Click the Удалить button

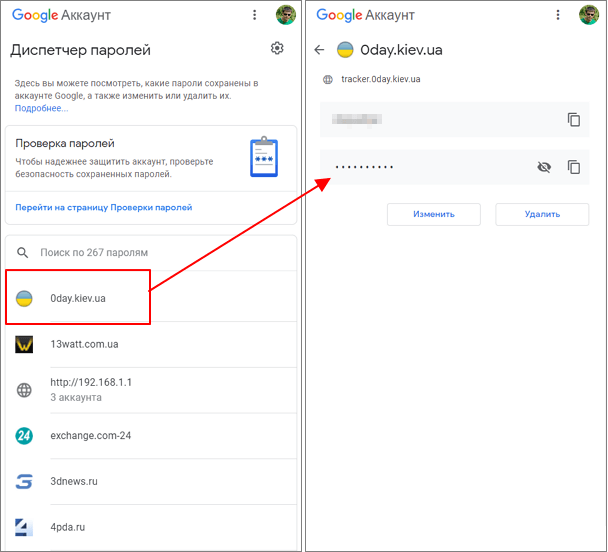point(542,214)
